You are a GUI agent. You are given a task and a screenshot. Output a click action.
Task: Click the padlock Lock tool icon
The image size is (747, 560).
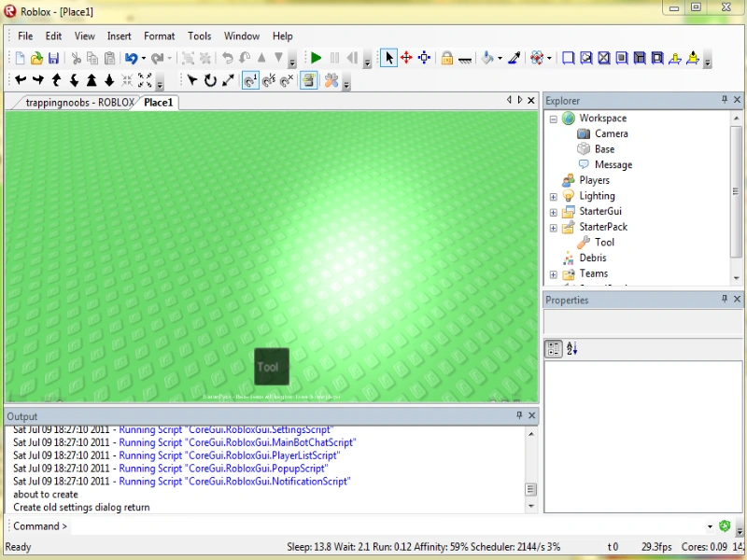[x=447, y=58]
